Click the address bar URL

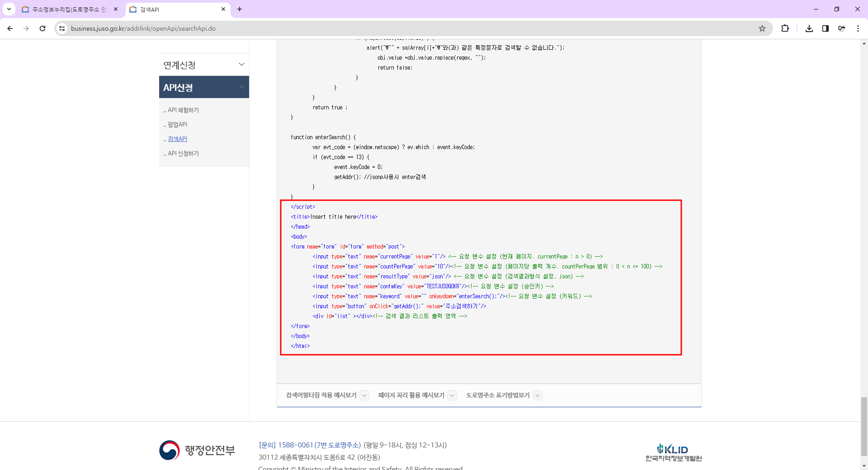[143, 28]
